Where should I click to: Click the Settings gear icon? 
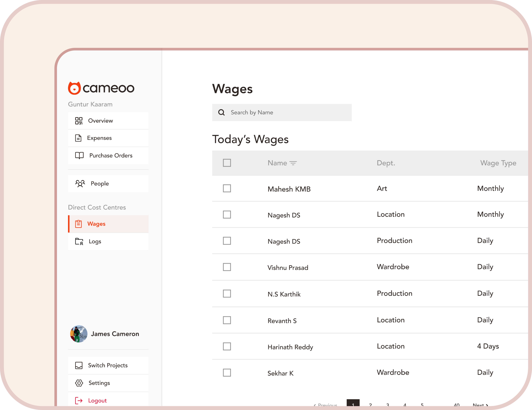79,383
